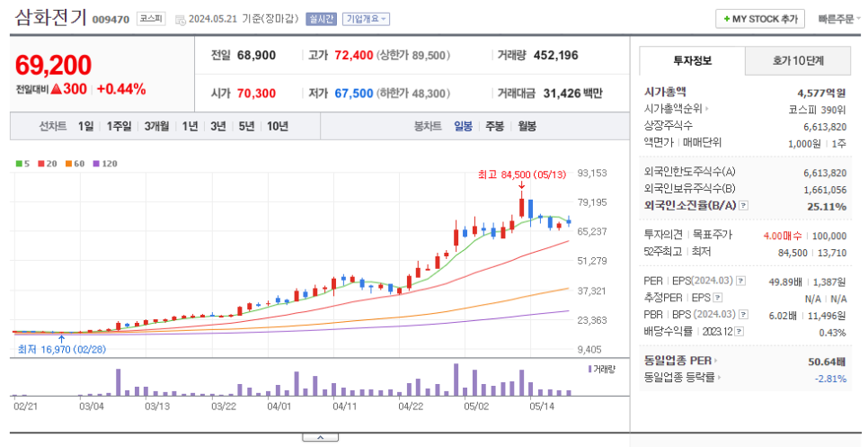Select the 10년 line chart period
The image size is (868, 447).
[278, 126]
